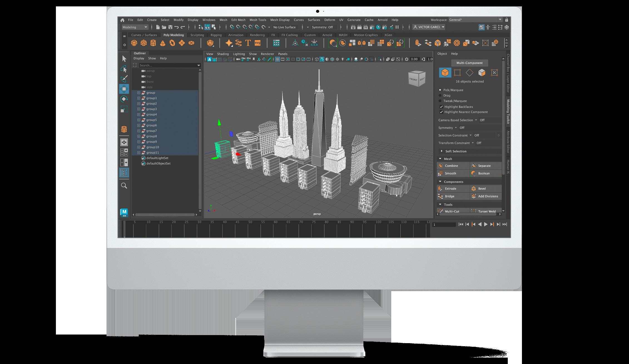Click the polygon sphere shelf icon
The height and width of the screenshot is (364, 629).
click(x=134, y=43)
